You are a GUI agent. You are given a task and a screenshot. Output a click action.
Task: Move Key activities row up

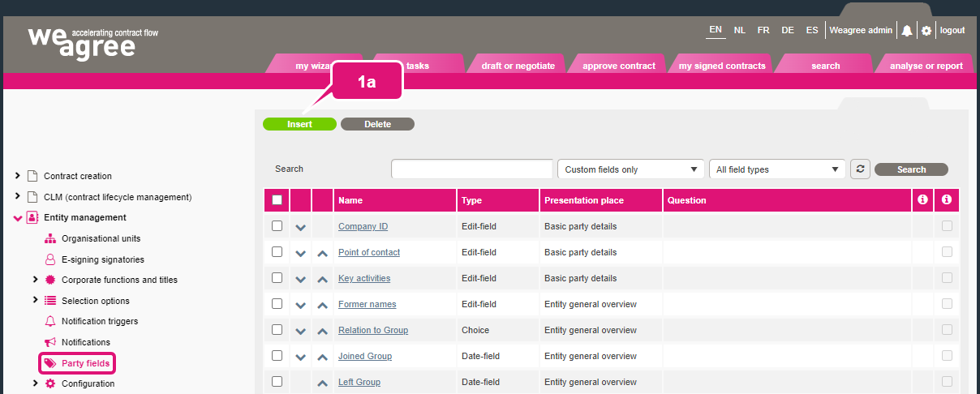(322, 279)
